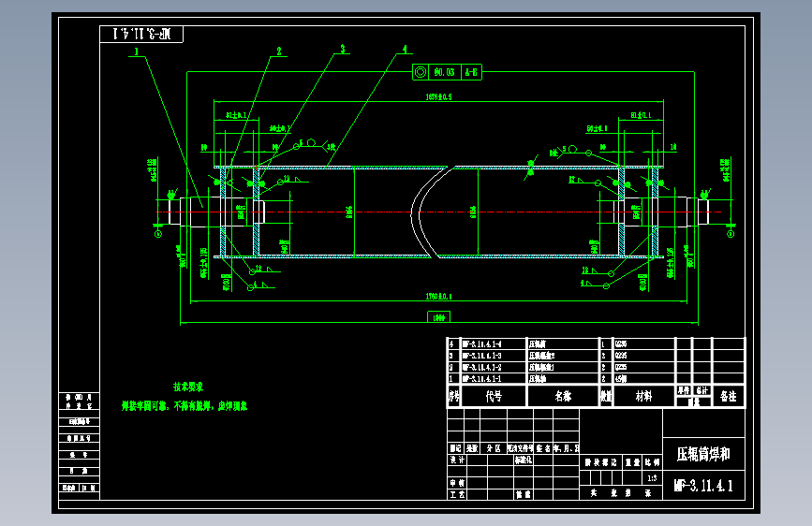Click the left-side 50±0.1 dimension
This screenshot has width=812, height=526.
pyautogui.click(x=280, y=128)
